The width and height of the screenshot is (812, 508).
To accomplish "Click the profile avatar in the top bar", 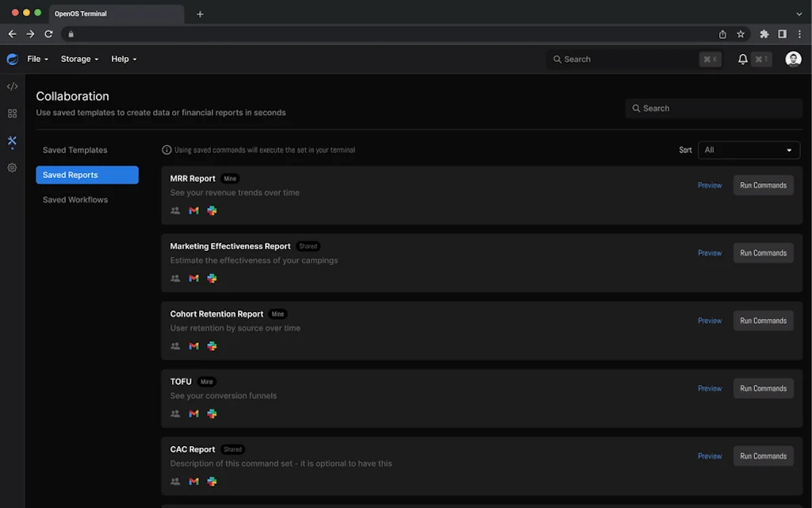I will coord(793,59).
